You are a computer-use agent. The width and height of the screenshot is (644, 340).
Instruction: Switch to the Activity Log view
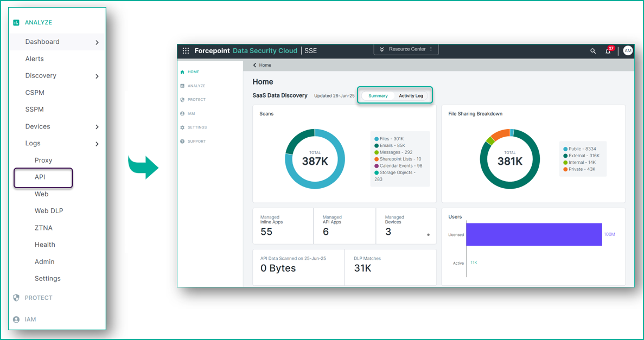[411, 95]
